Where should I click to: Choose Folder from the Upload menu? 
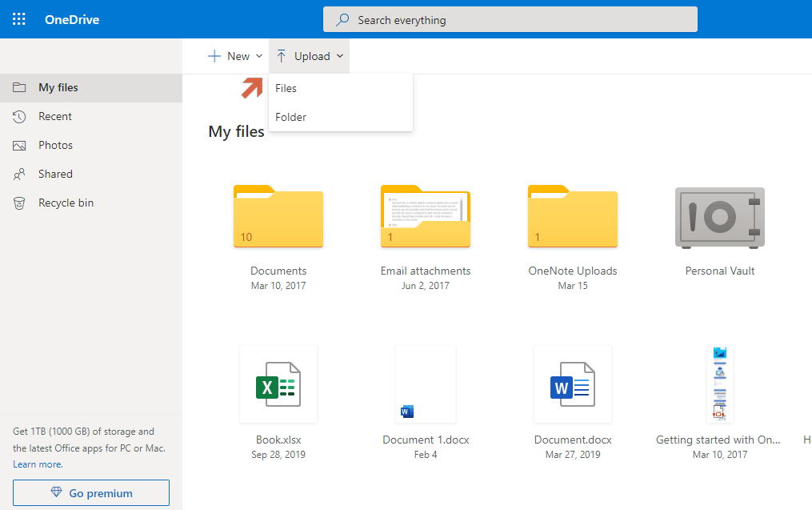[341, 117]
